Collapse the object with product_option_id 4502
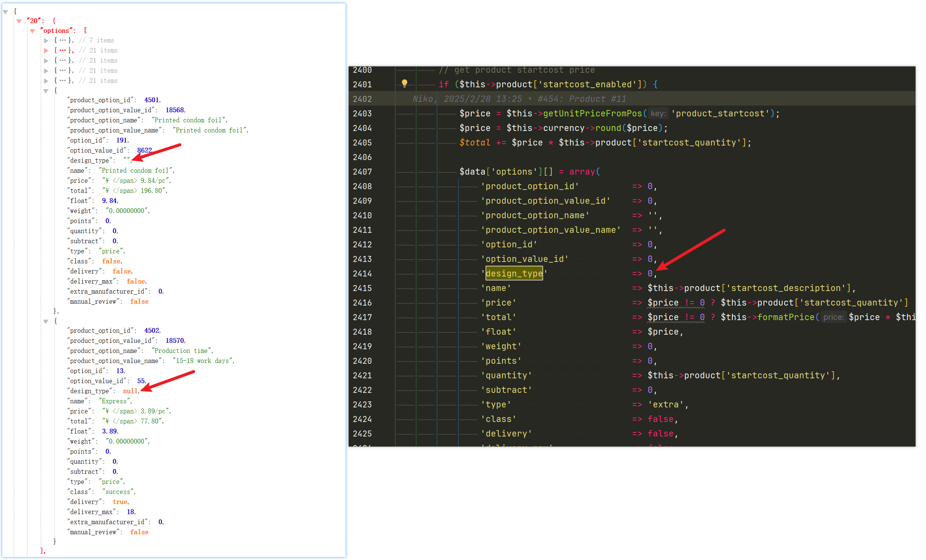 pos(46,322)
